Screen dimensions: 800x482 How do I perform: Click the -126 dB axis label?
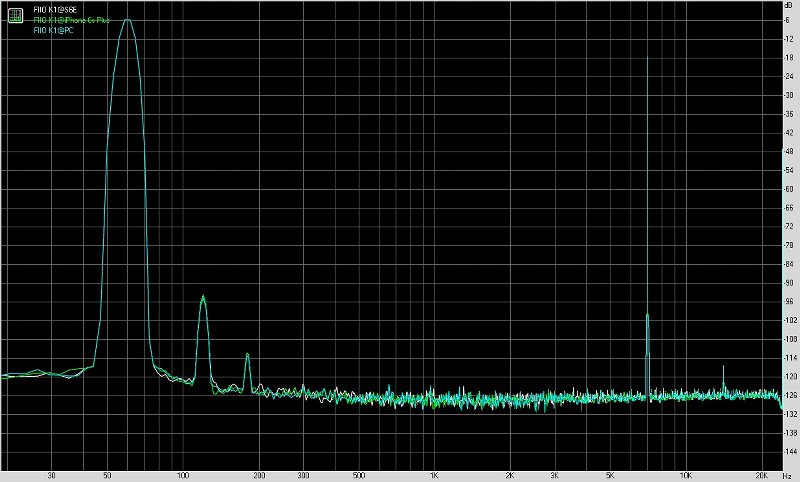(x=787, y=395)
